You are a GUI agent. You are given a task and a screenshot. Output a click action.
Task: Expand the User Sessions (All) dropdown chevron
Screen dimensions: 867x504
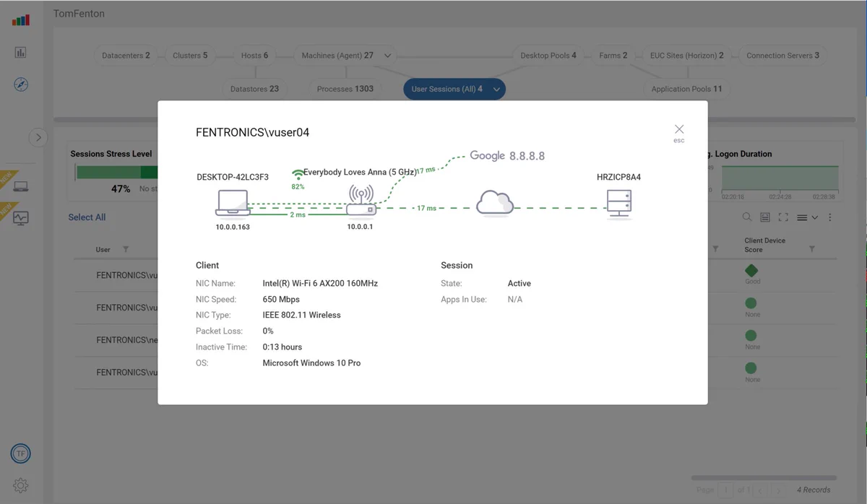[496, 90]
